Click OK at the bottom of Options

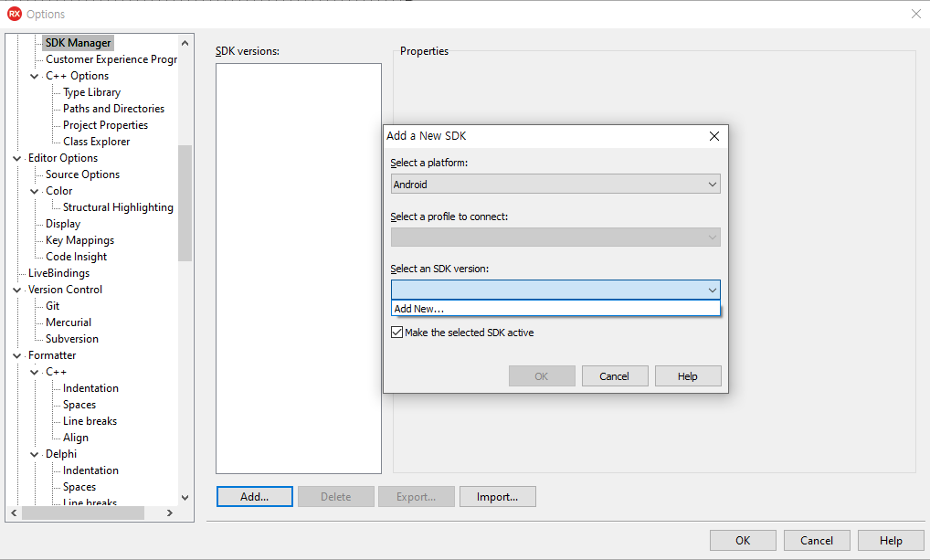click(x=742, y=540)
